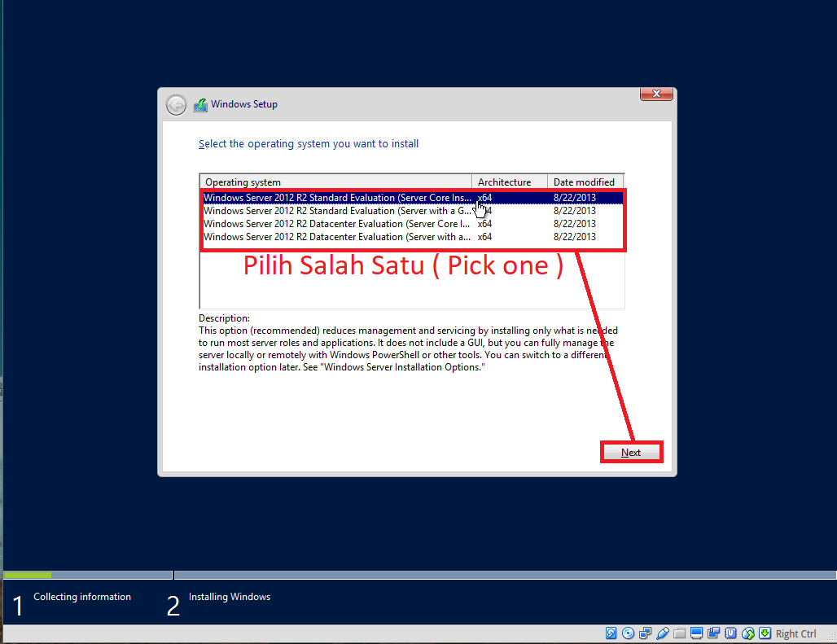Click the back arrow in Windows Setup
Screen dimensions: 837x644
[x=176, y=104]
